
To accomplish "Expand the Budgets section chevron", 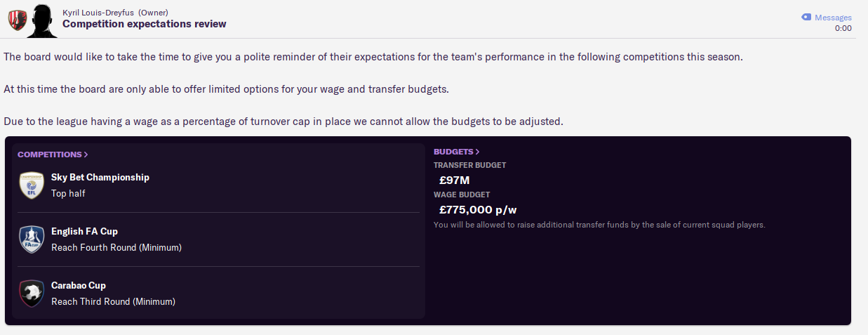I will pyautogui.click(x=478, y=152).
